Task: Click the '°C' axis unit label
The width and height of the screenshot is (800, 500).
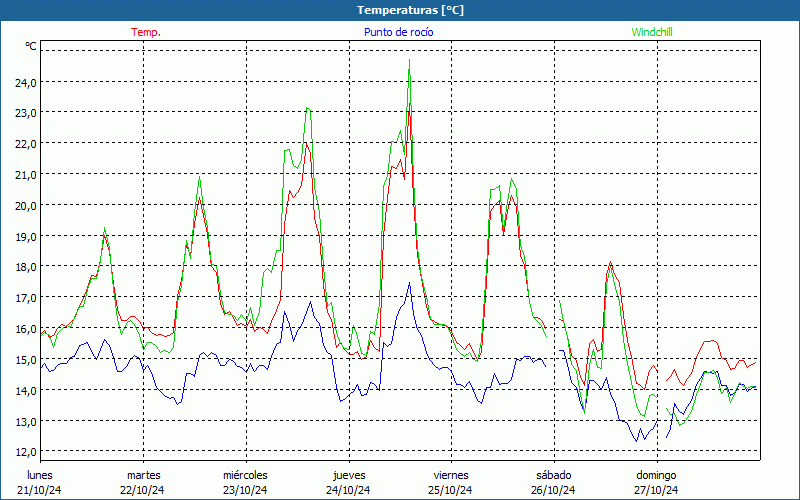Action: (31, 46)
